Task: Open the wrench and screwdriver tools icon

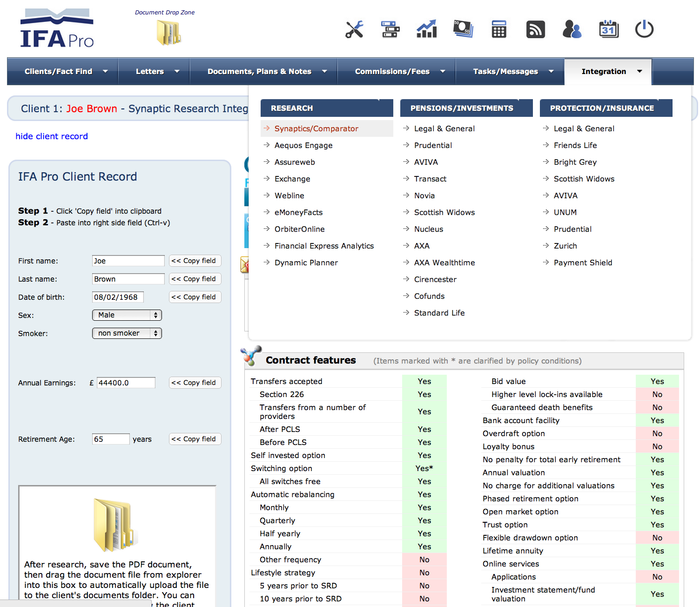Action: tap(354, 29)
